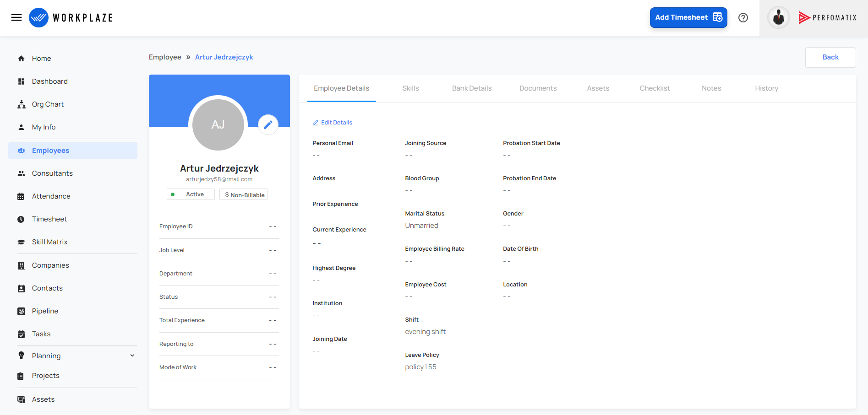Select the Assets tab

coord(598,88)
